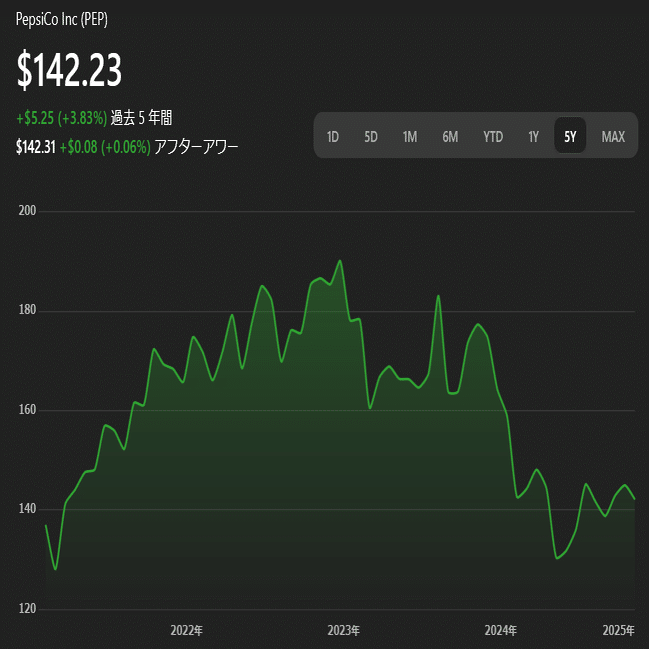This screenshot has width=649, height=649.
Task: Click the 2022年 x-axis label
Action: (x=187, y=630)
